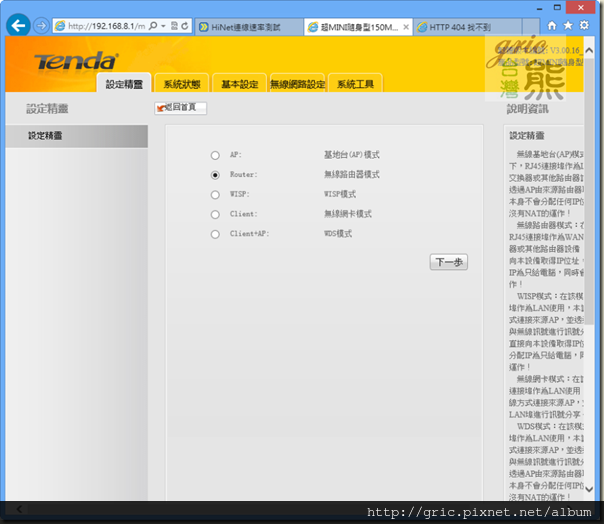Click the browser Back arrow button
Viewport: 604px width, 524px height.
point(18,25)
